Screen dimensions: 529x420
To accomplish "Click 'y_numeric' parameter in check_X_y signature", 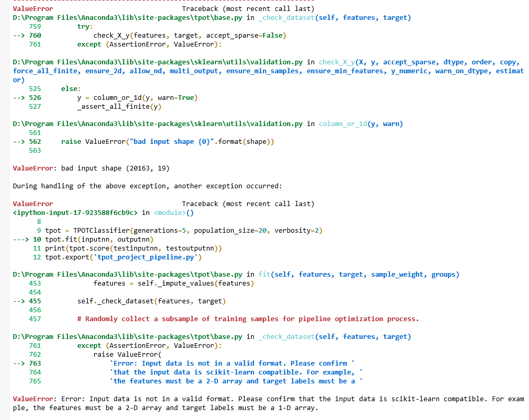I will [x=409, y=71].
